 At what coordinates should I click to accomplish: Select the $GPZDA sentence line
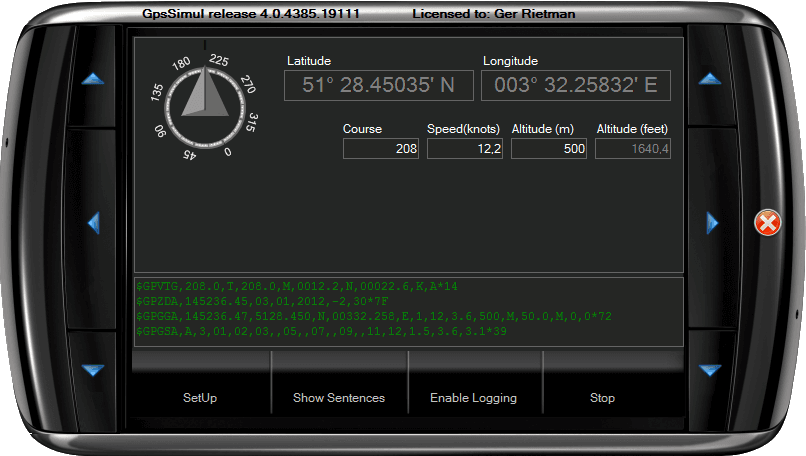point(262,301)
